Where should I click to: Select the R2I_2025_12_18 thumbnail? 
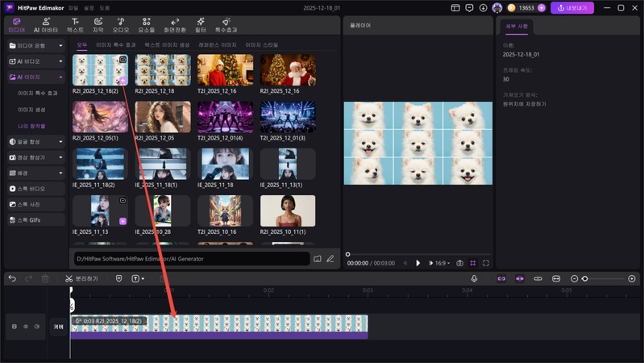coord(163,70)
